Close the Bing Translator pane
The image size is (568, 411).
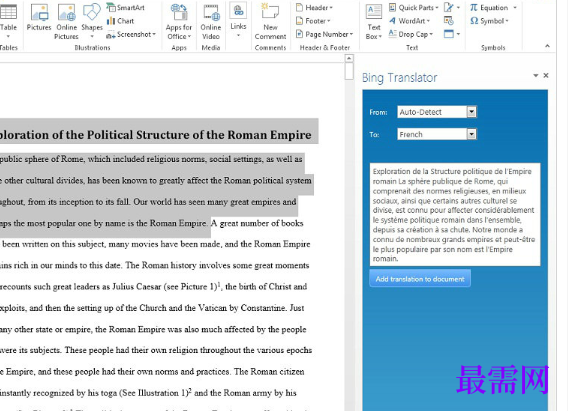pos(546,75)
